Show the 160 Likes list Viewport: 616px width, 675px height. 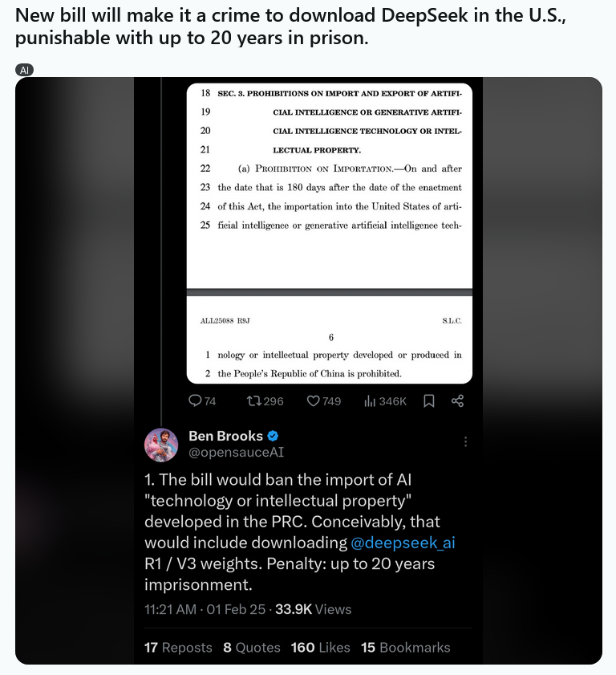coord(320,647)
